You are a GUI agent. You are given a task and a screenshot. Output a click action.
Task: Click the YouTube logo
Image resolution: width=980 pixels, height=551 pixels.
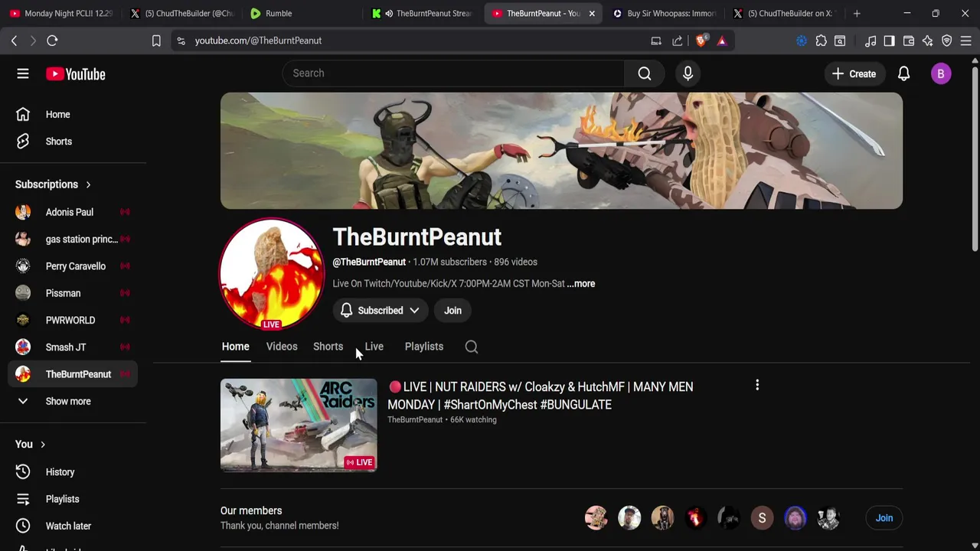(75, 74)
